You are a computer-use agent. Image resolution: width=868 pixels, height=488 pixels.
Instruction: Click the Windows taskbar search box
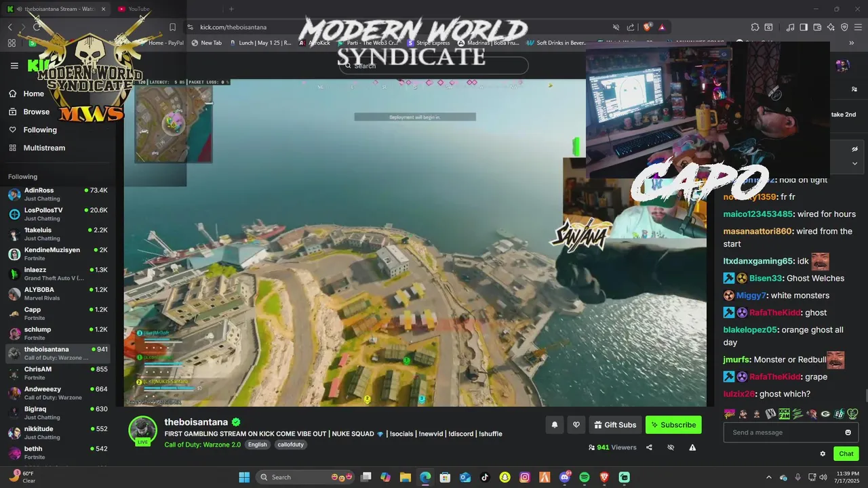[307, 477]
